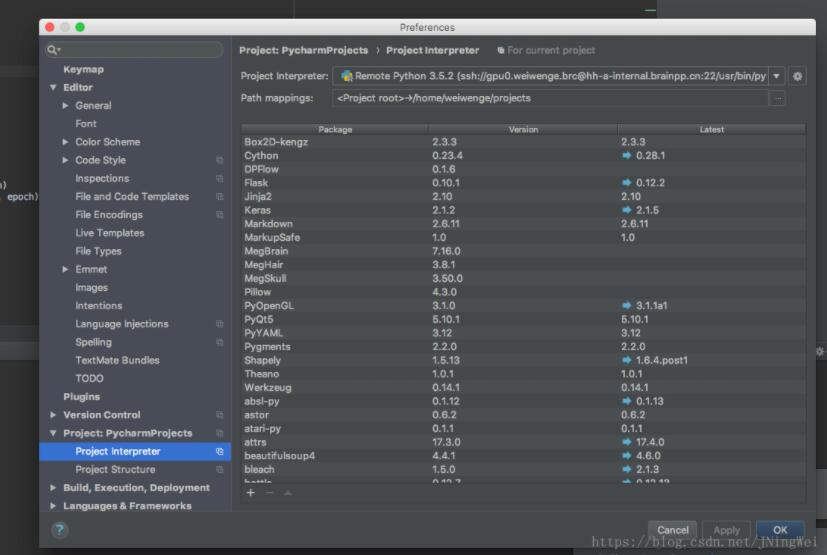Click per-project icon beside Version Control
This screenshot has height=555, width=827.
(x=219, y=415)
